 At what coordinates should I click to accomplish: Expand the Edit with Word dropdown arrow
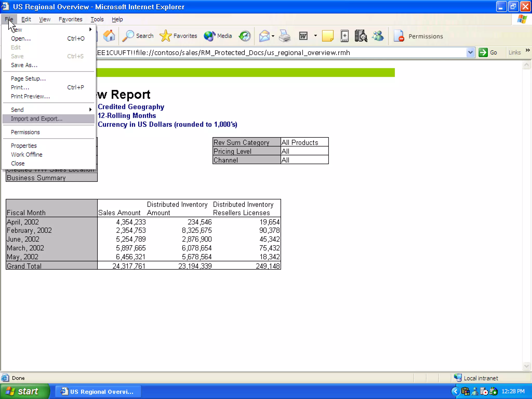[x=315, y=36]
